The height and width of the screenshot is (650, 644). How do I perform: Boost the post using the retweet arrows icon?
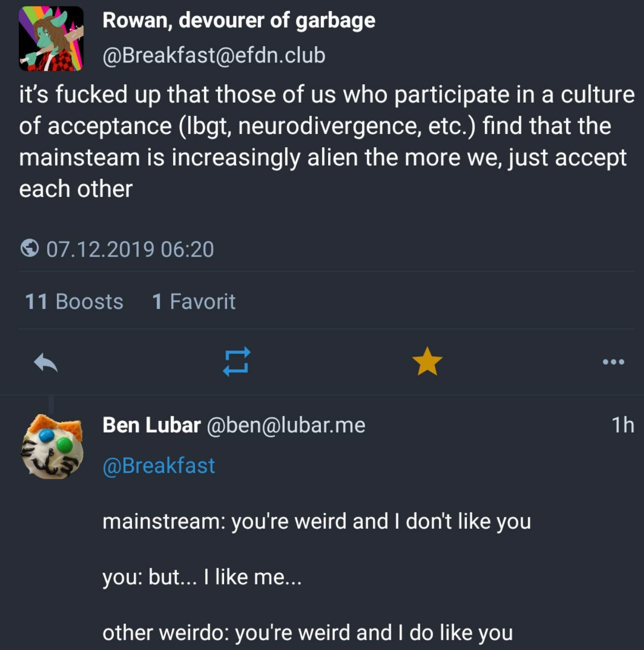237,362
